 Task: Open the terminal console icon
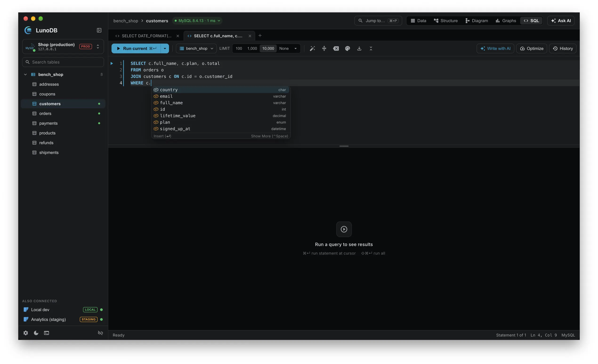(47, 333)
